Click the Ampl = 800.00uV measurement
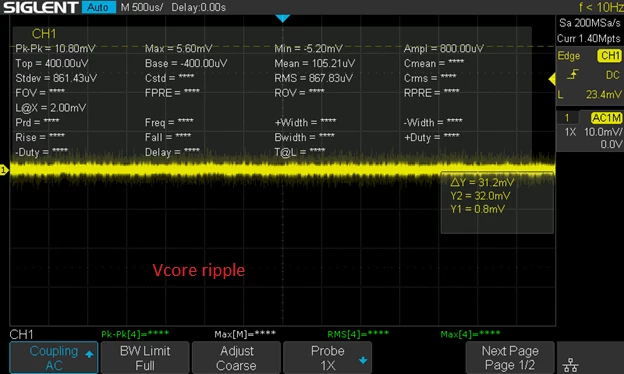The height and width of the screenshot is (374, 624). (x=444, y=49)
